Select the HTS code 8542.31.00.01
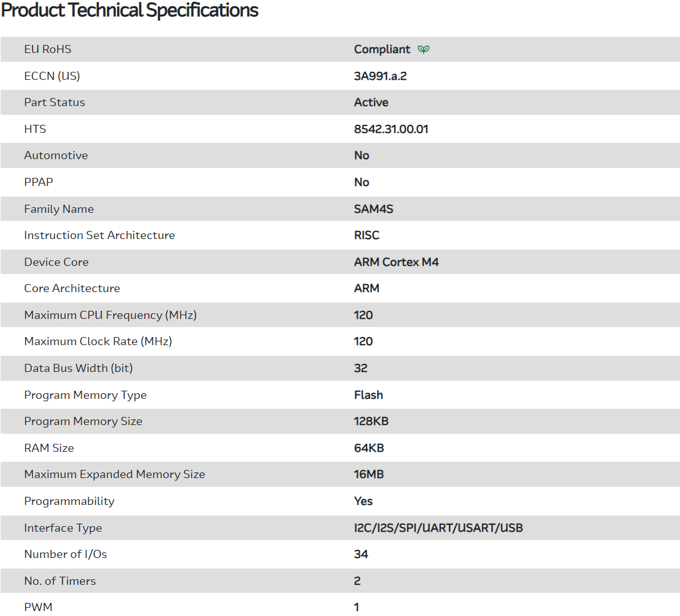The image size is (680, 616). coord(391,129)
